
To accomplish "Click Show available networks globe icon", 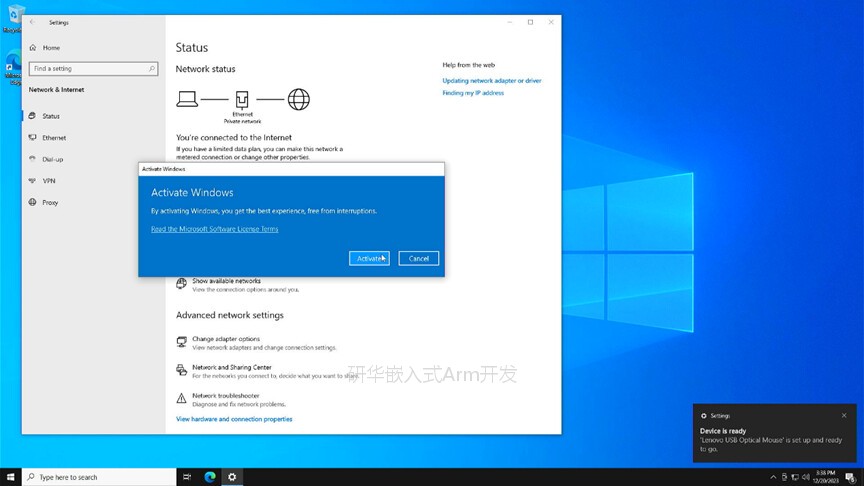I will pos(181,283).
